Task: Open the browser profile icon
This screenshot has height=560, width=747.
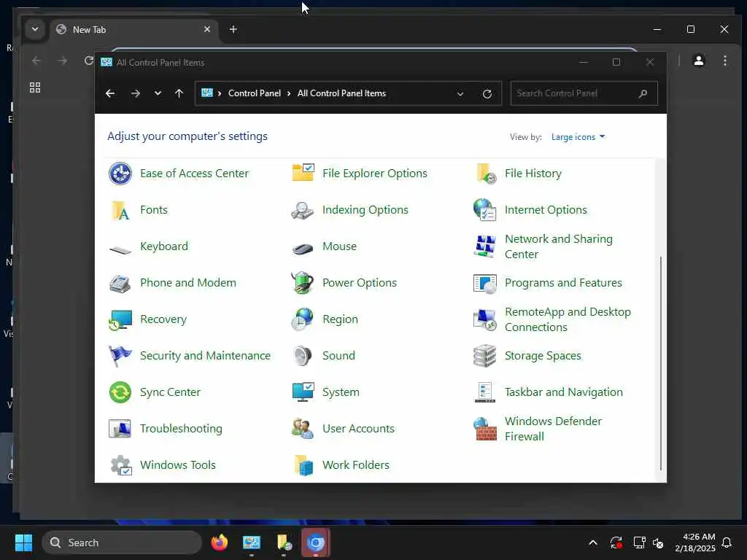Action: tap(699, 61)
